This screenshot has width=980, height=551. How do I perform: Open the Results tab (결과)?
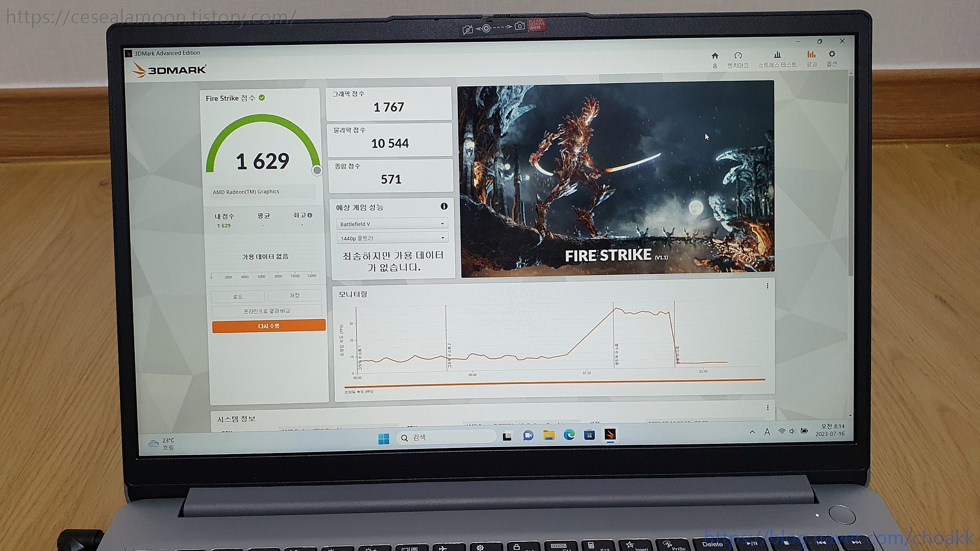pyautogui.click(x=812, y=59)
